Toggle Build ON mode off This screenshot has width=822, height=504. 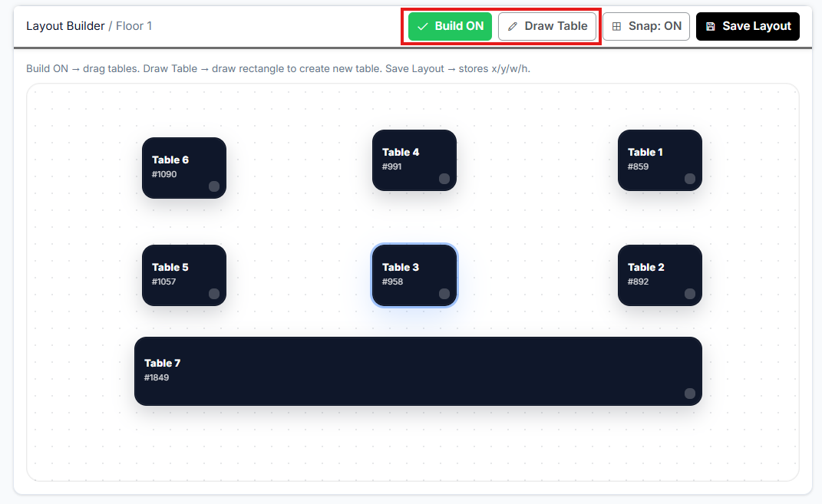pos(450,26)
